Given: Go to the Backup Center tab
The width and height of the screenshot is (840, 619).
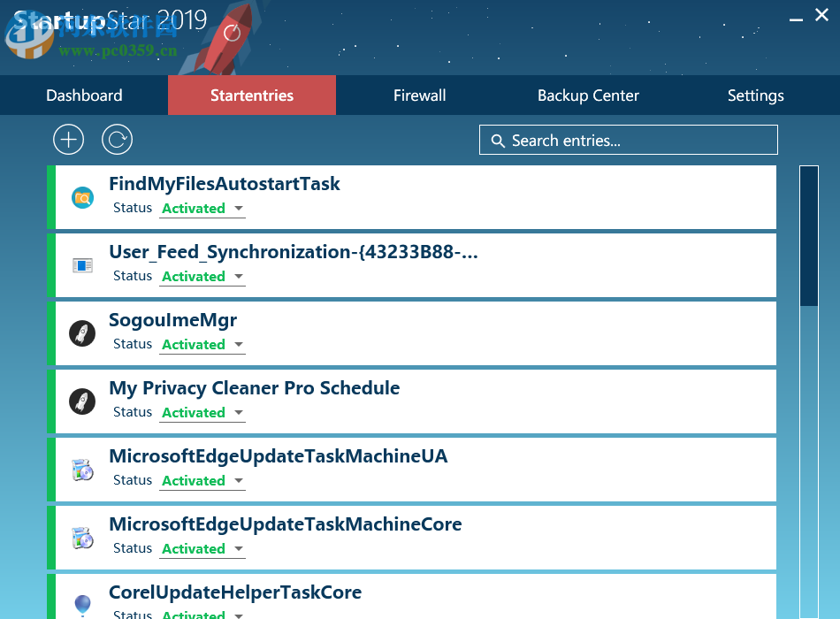Looking at the screenshot, I should [x=588, y=96].
